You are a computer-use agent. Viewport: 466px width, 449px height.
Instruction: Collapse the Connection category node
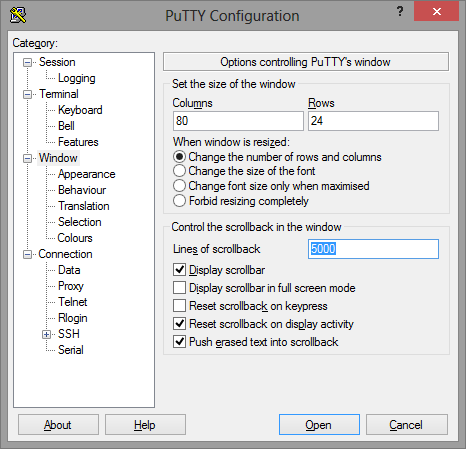tap(27, 254)
